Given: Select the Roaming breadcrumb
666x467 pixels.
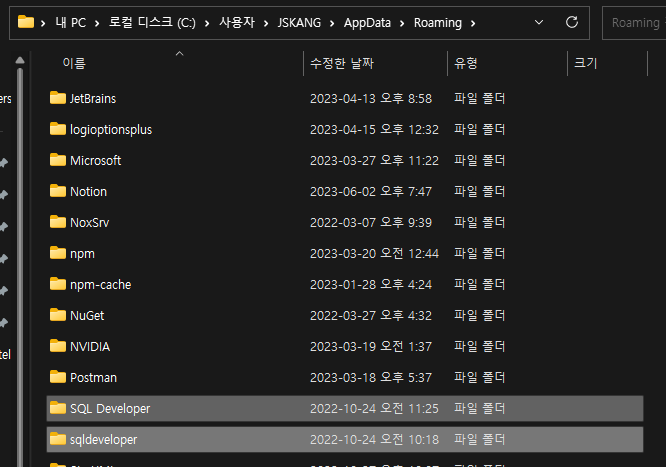Looking at the screenshot, I should click(437, 23).
